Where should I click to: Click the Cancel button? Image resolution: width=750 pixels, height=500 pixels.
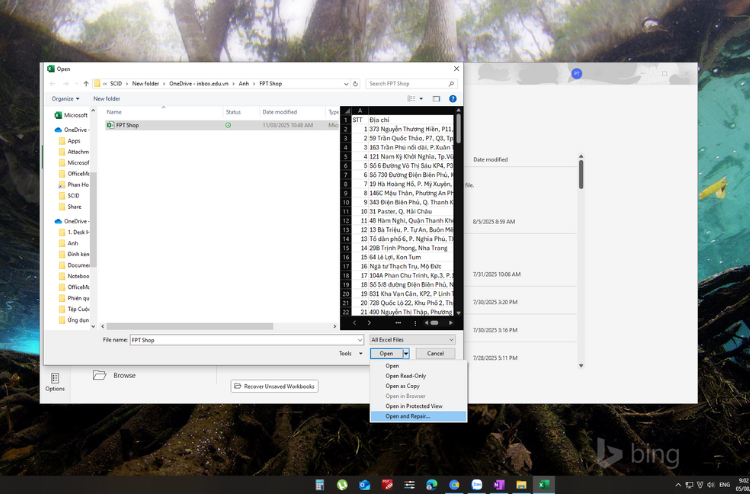click(435, 354)
